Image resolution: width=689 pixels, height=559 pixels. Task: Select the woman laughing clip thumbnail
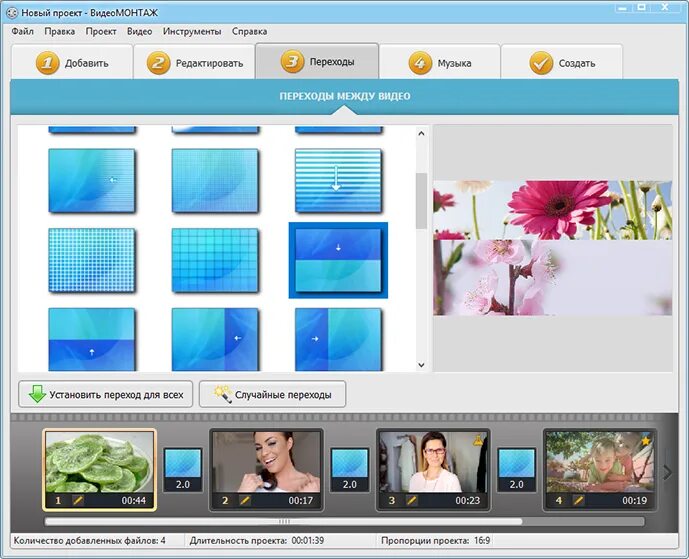click(x=266, y=461)
